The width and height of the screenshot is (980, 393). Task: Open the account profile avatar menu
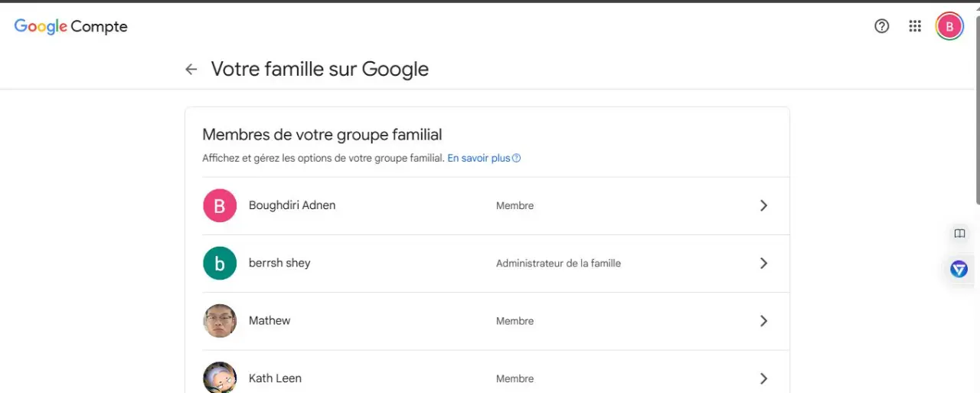pyautogui.click(x=949, y=26)
